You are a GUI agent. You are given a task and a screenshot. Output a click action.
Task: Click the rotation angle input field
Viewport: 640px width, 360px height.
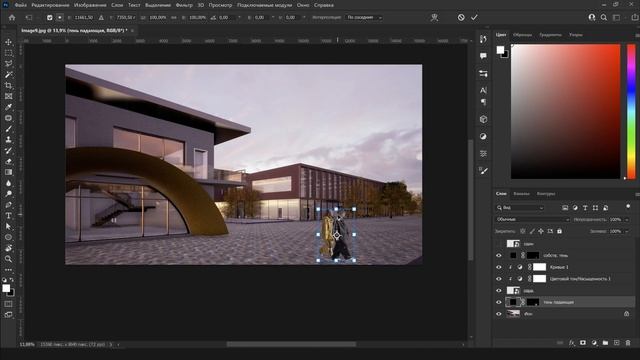click(228, 18)
